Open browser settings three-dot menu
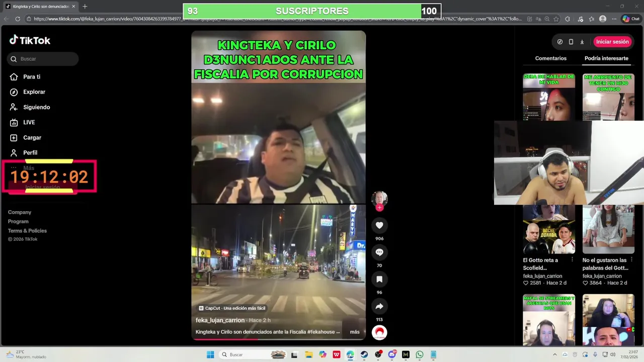This screenshot has width=644, height=362. tap(614, 19)
